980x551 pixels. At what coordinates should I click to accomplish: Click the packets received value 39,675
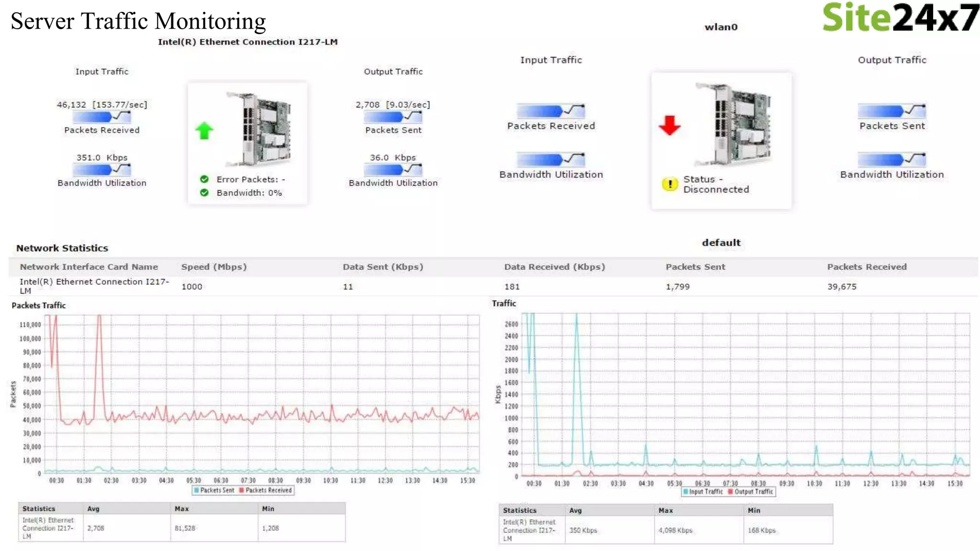pos(842,287)
